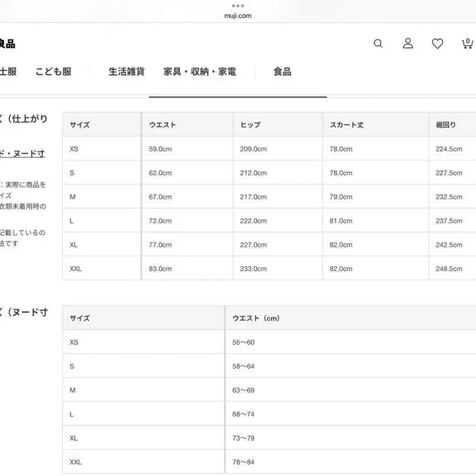
Task: Click the 81.0cm skirt length cell
Action: (376, 221)
